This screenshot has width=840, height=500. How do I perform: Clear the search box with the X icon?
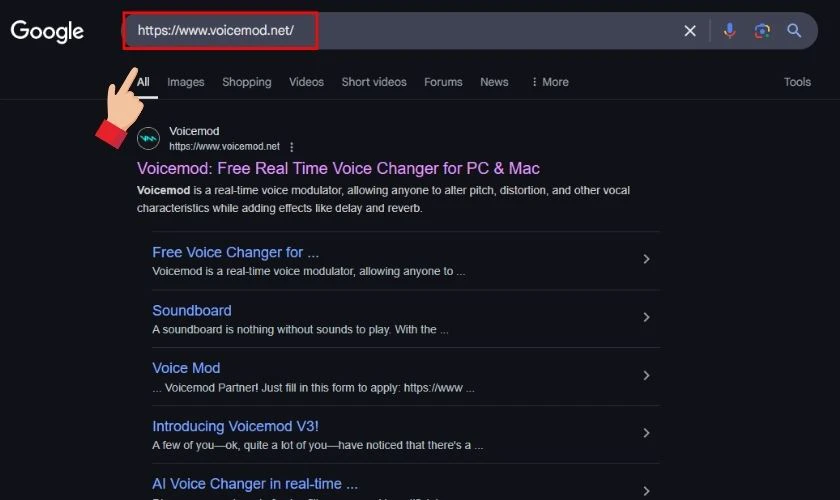tap(690, 31)
